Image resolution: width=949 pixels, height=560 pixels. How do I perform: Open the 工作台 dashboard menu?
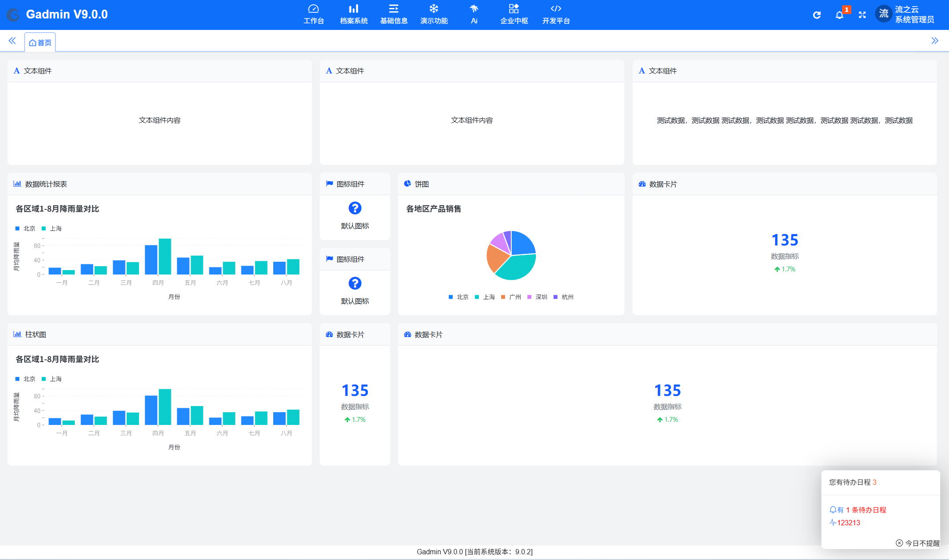tap(313, 15)
